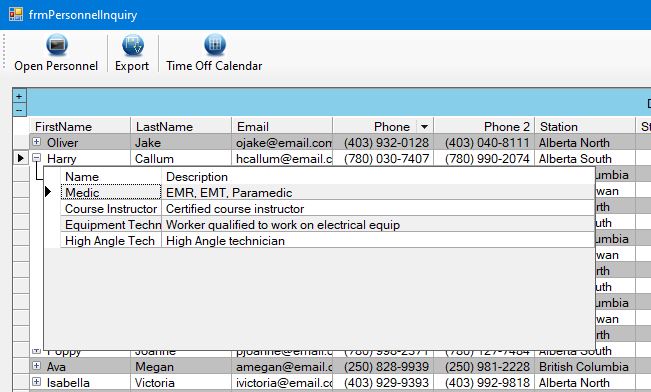Click phone (403) 929-9393 cell

(383, 382)
